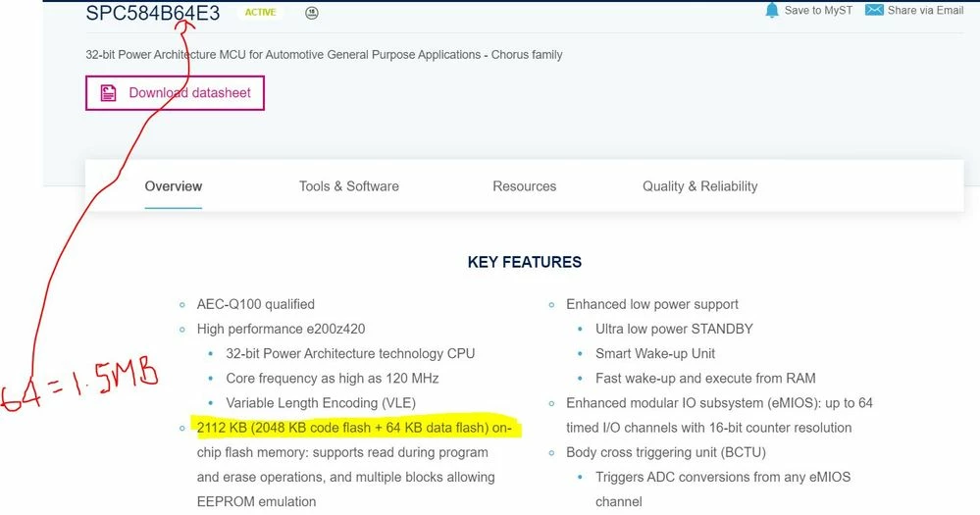
Task: Click Fast wake-up and execute from RAM
Action: click(x=705, y=378)
